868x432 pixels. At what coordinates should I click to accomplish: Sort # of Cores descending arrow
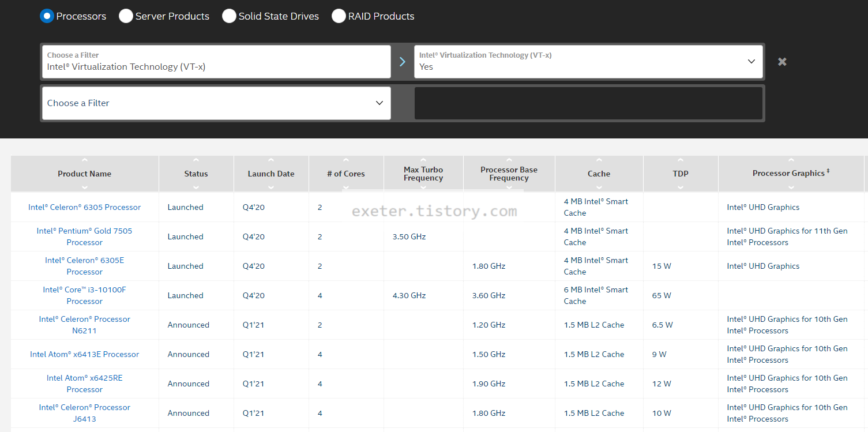[346, 187]
